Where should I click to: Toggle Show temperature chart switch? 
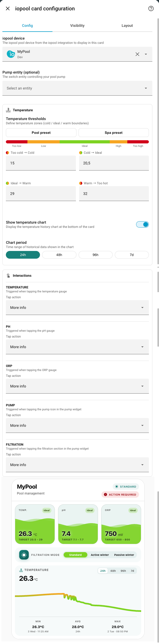coord(142,224)
